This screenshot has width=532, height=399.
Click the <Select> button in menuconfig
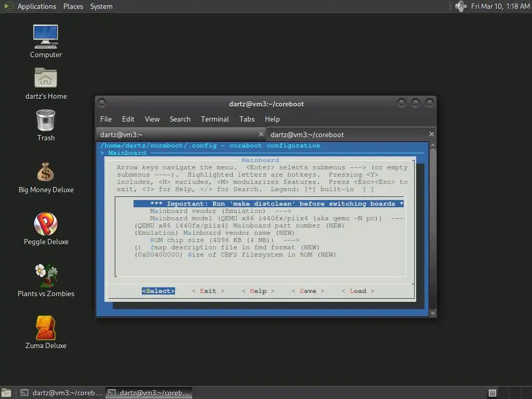tap(158, 291)
